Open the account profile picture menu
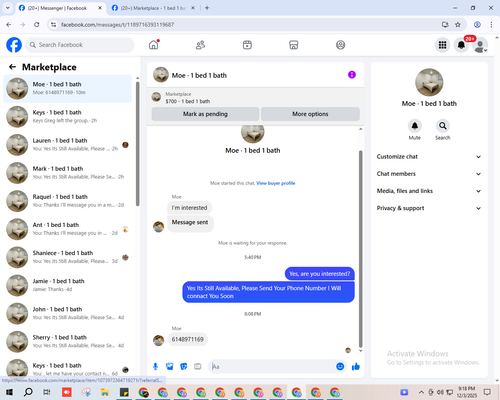 pos(480,45)
